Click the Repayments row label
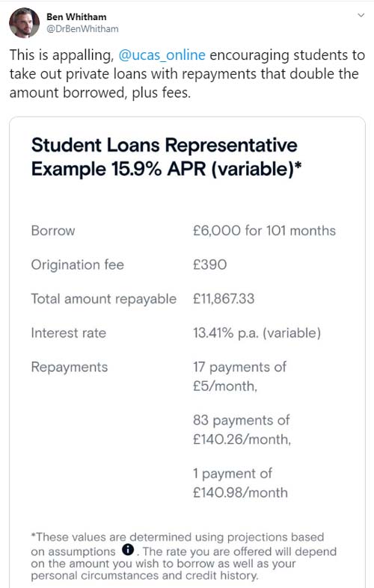The image size is (374, 588). pos(70,367)
